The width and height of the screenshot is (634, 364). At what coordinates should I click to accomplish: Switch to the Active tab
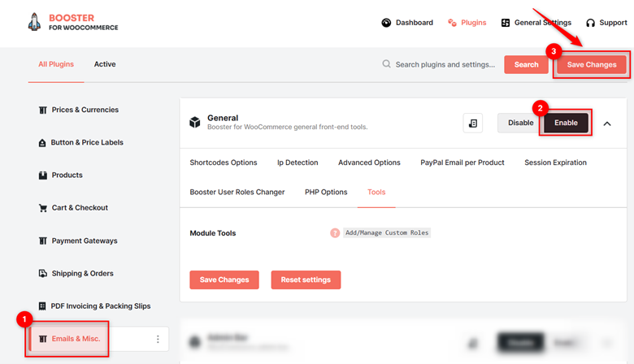point(105,64)
